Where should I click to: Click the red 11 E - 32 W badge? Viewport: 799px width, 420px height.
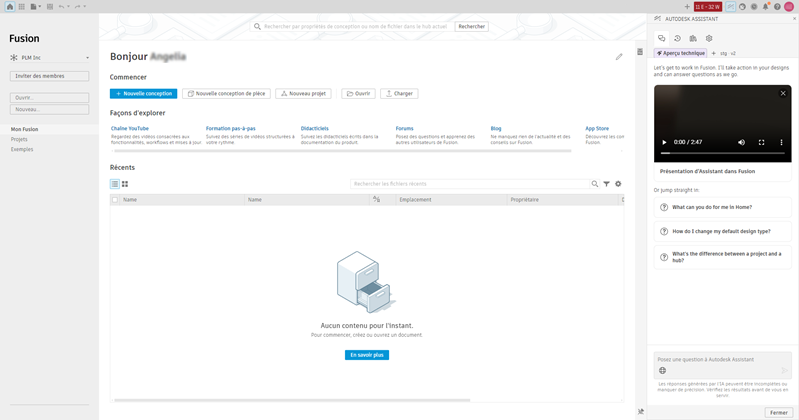tap(708, 7)
